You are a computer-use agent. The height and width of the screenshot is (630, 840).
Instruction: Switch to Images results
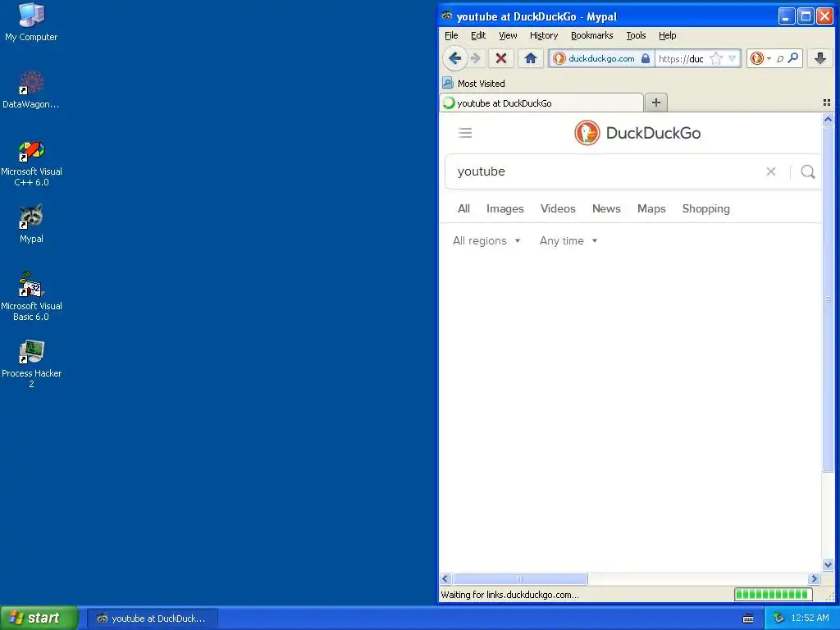click(505, 208)
